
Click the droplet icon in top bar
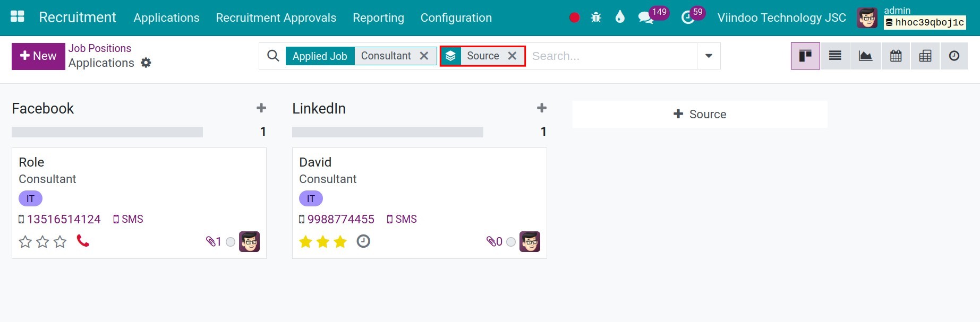[620, 18]
